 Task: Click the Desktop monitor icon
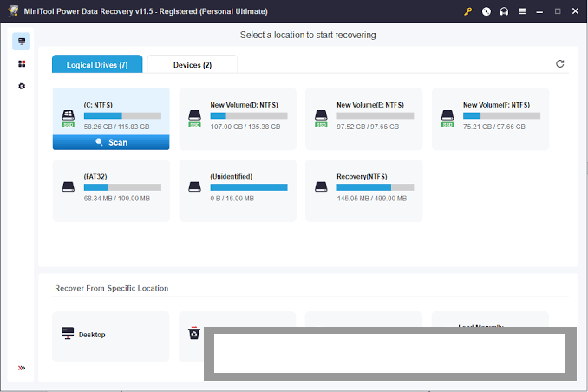point(68,333)
